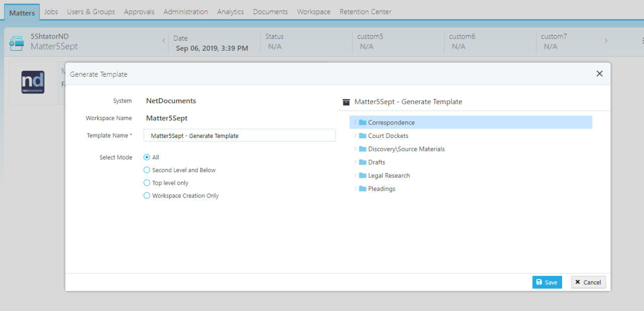Screen dimensions: 644x311
Task: Switch to the Jobs tab
Action: (51, 12)
